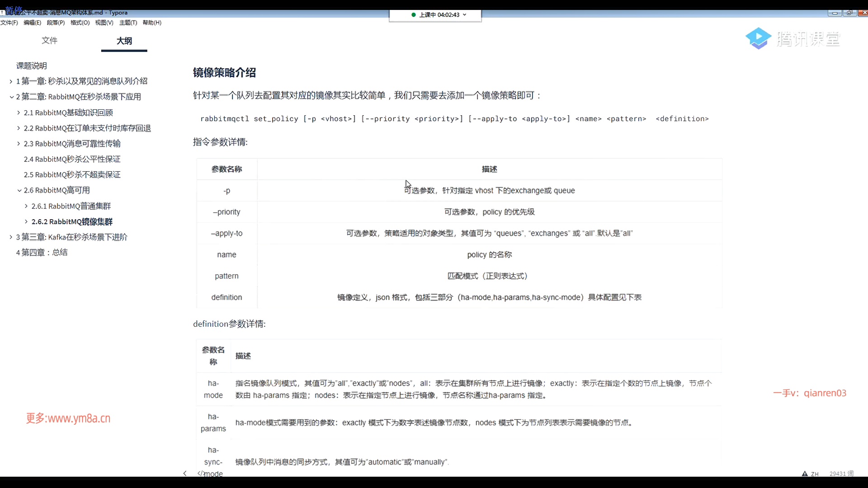Expand section 2.6.1 normal cluster
This screenshot has height=488, width=868.
(x=26, y=206)
